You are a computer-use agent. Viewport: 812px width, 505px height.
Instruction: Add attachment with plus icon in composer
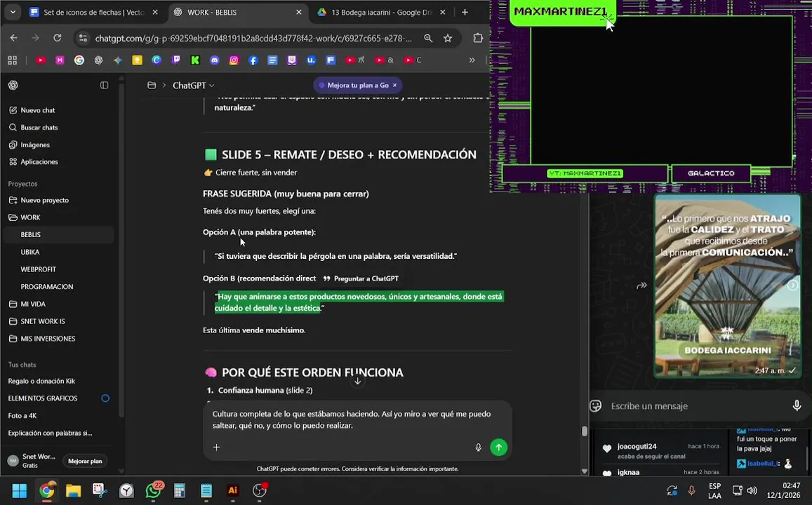tap(216, 447)
